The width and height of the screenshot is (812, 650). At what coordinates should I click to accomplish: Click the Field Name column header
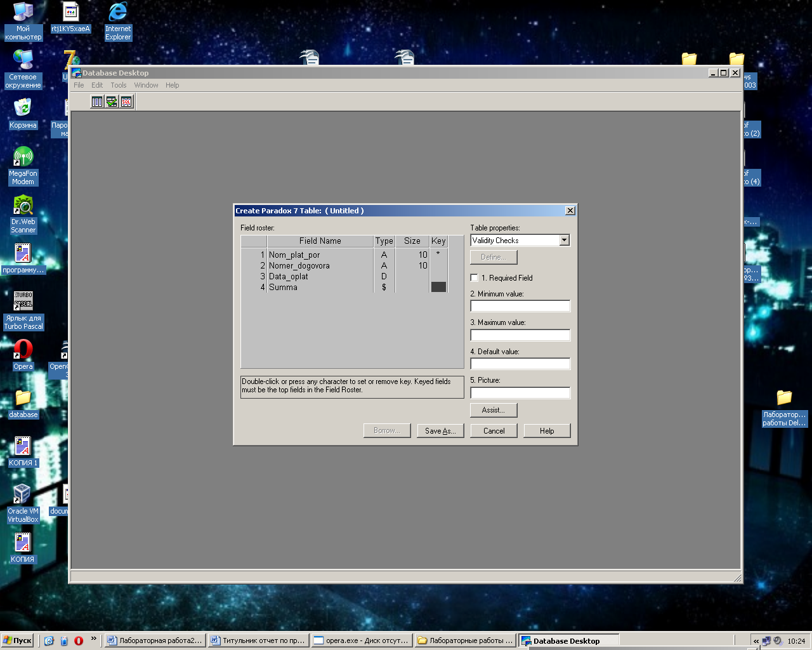point(320,241)
